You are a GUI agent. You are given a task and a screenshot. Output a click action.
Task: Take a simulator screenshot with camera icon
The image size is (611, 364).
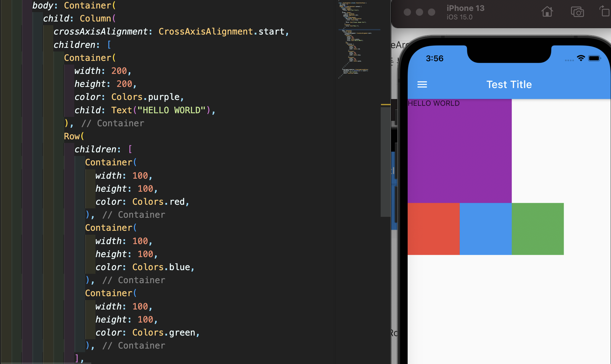tap(577, 12)
